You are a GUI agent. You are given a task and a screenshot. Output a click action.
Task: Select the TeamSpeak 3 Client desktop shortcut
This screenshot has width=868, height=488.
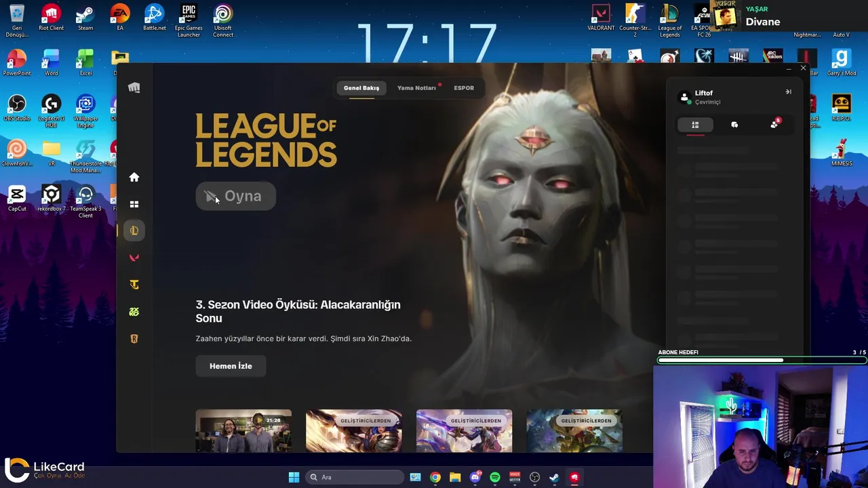[x=85, y=201]
